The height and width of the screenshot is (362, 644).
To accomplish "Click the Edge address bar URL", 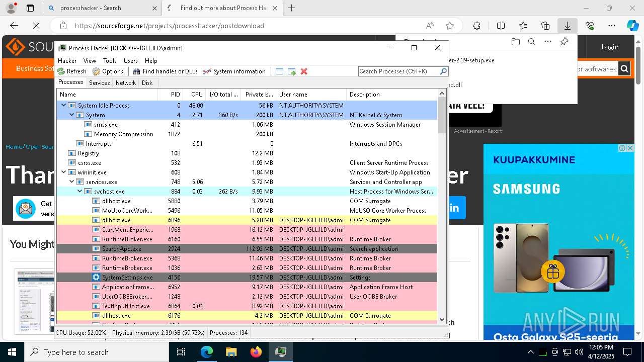I will pyautogui.click(x=169, y=26).
